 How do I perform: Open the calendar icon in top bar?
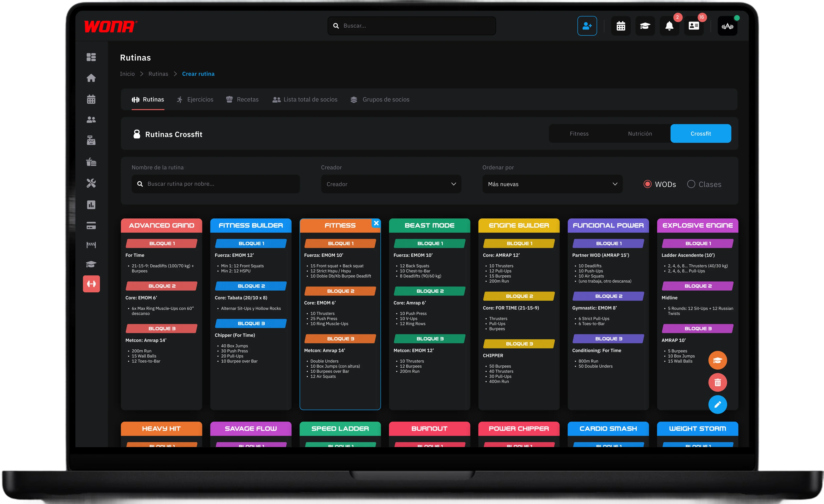point(621,26)
